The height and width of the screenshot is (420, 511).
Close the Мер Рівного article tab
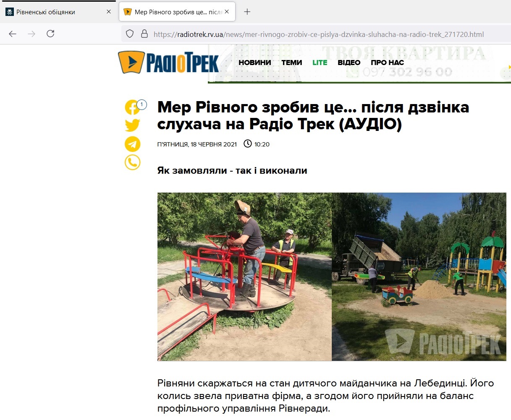227,12
